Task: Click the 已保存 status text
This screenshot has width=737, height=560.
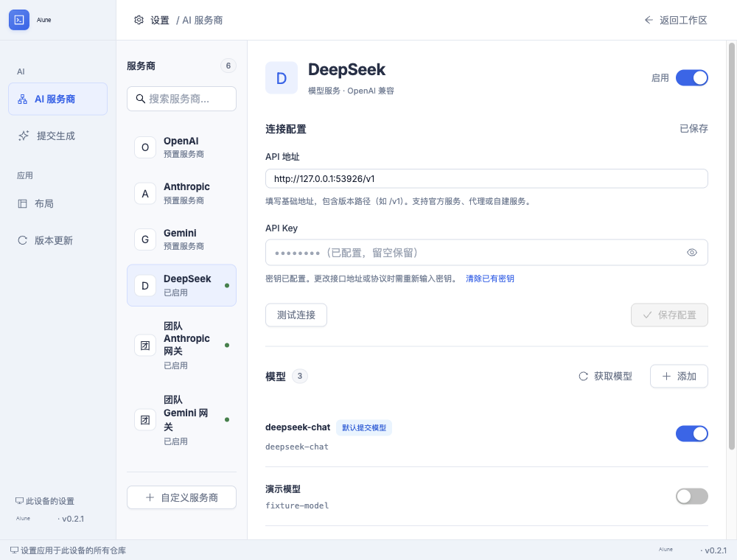Action: pyautogui.click(x=694, y=129)
